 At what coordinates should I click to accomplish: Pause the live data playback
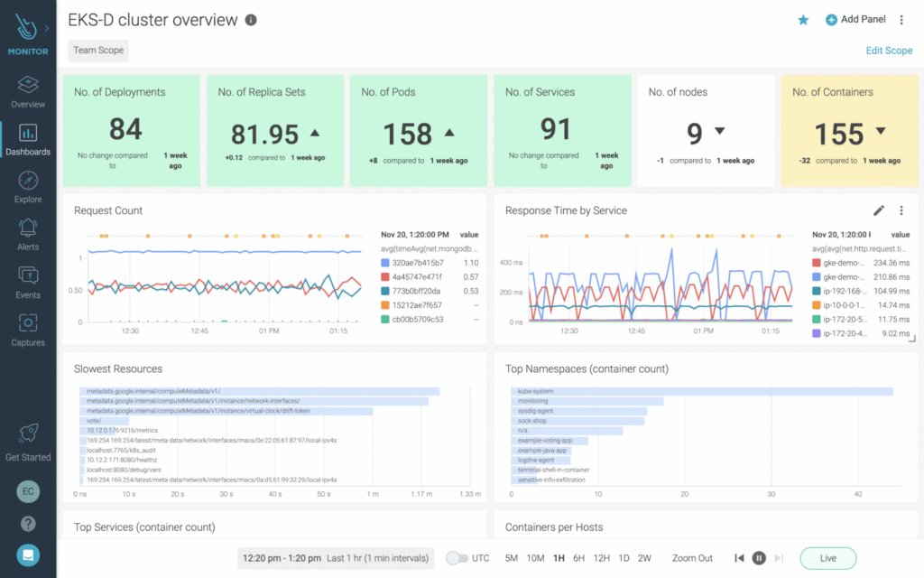[x=759, y=558]
